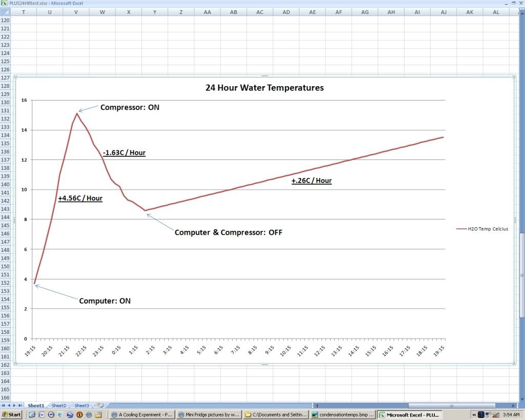Switch to Sheet3 tab
The image size is (525, 420).
point(82,406)
